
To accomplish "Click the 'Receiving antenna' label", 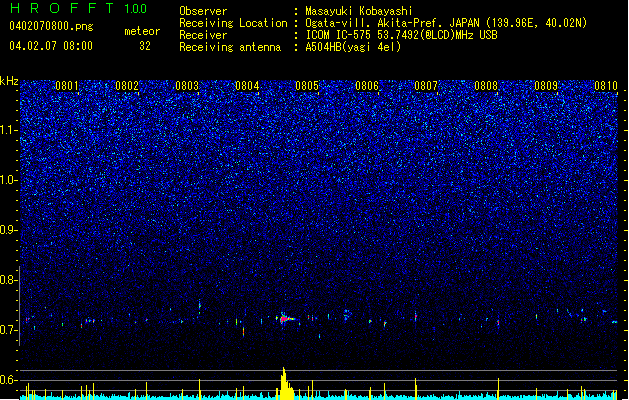I will (x=230, y=47).
